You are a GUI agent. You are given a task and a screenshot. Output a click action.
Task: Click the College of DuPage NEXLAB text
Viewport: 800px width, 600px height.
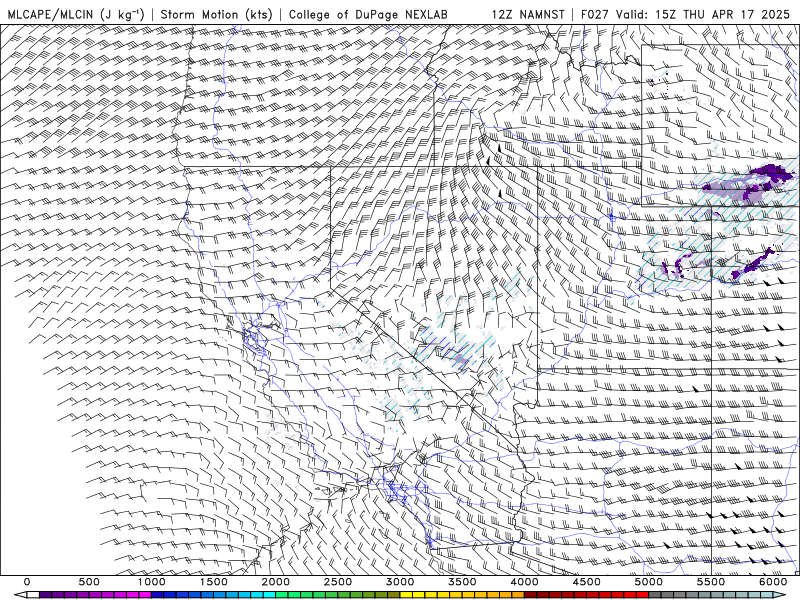[368, 14]
